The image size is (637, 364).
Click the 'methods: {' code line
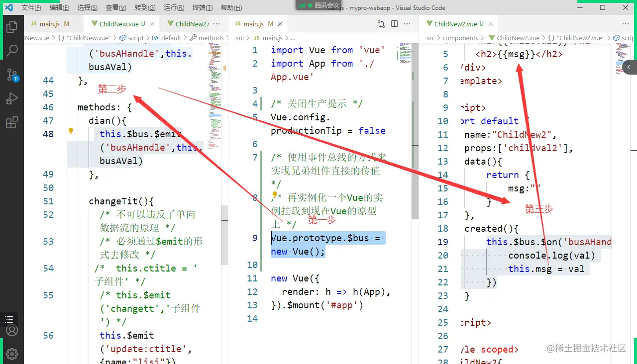pos(105,107)
